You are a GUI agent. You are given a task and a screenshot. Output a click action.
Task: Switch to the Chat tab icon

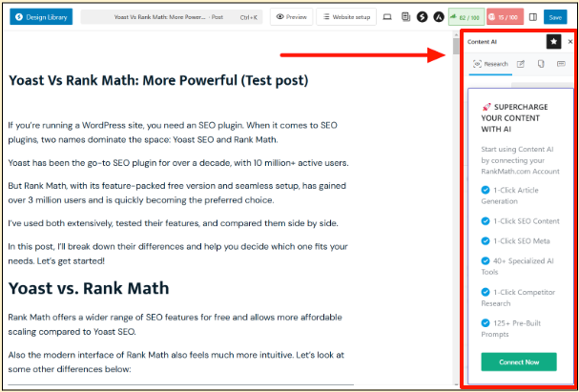561,64
